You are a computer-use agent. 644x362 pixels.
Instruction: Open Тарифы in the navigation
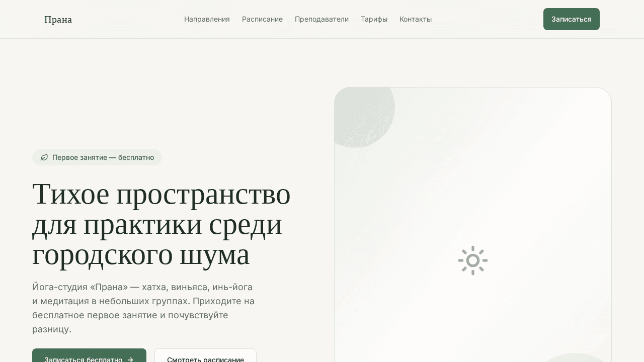click(x=374, y=19)
